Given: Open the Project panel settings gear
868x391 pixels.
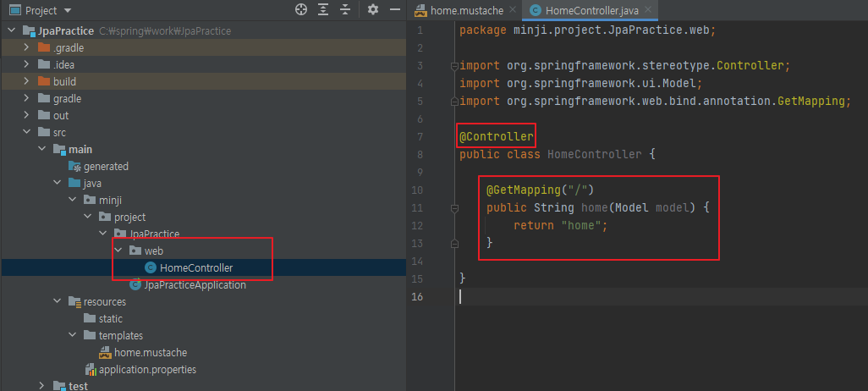Looking at the screenshot, I should click(x=373, y=9).
